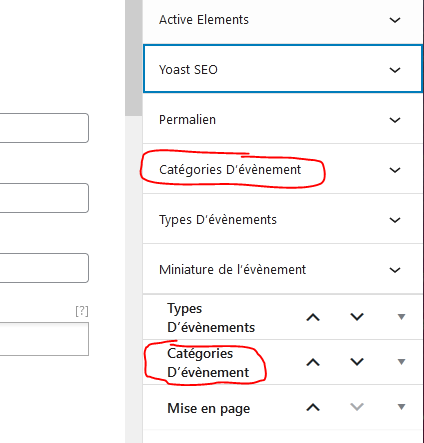Expand Miniature de l'évènement panel chevron
The height and width of the screenshot is (443, 424).
pyautogui.click(x=395, y=270)
